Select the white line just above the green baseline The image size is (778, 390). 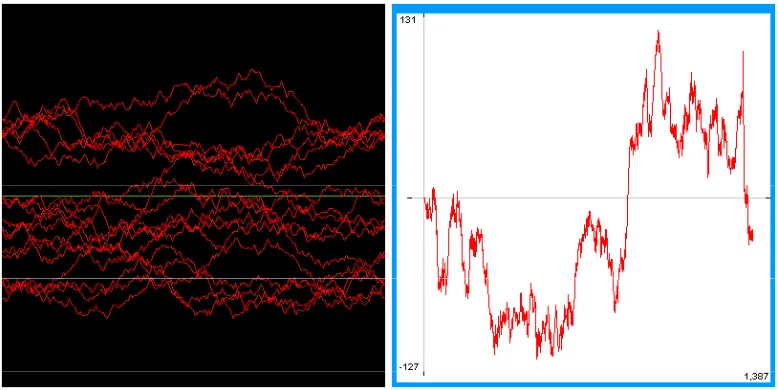(194, 186)
